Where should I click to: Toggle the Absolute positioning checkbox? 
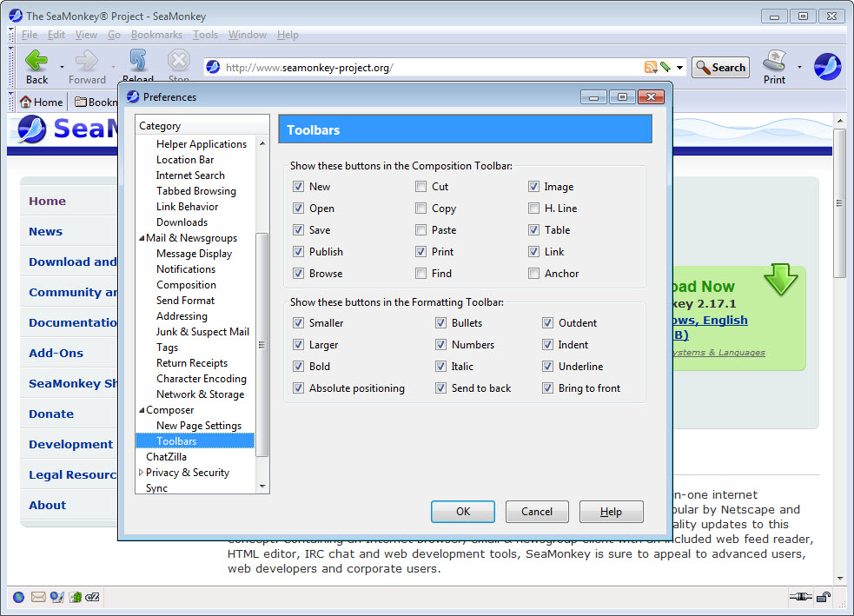point(299,387)
